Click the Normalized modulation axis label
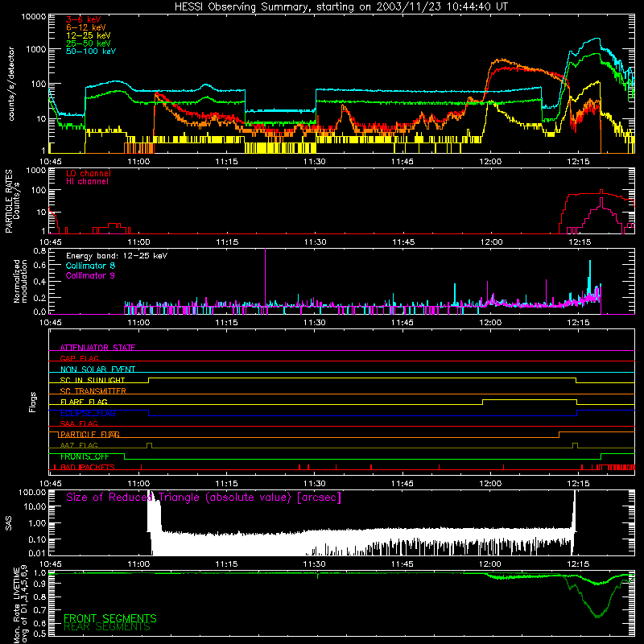 20,281
